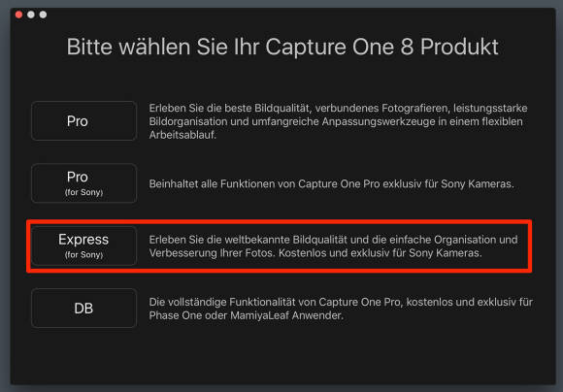
Task: Pick the Express (for Sony) option
Action: coord(83,245)
